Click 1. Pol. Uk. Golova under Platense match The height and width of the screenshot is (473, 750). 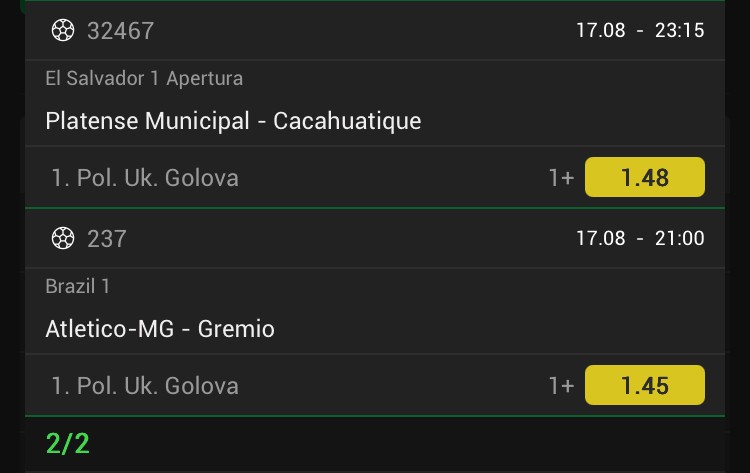coord(145,178)
